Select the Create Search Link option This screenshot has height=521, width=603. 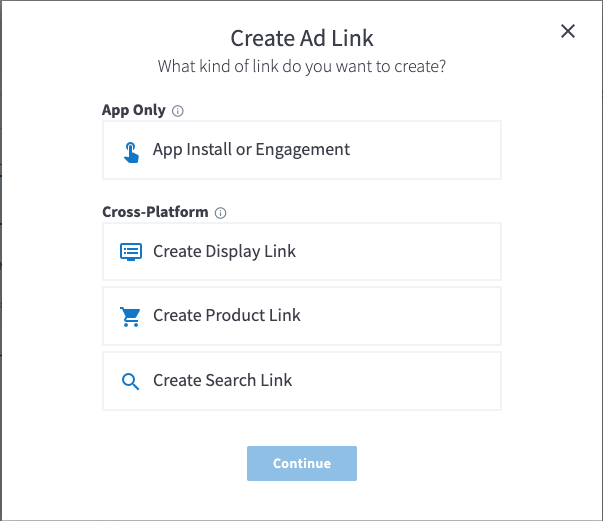302,381
